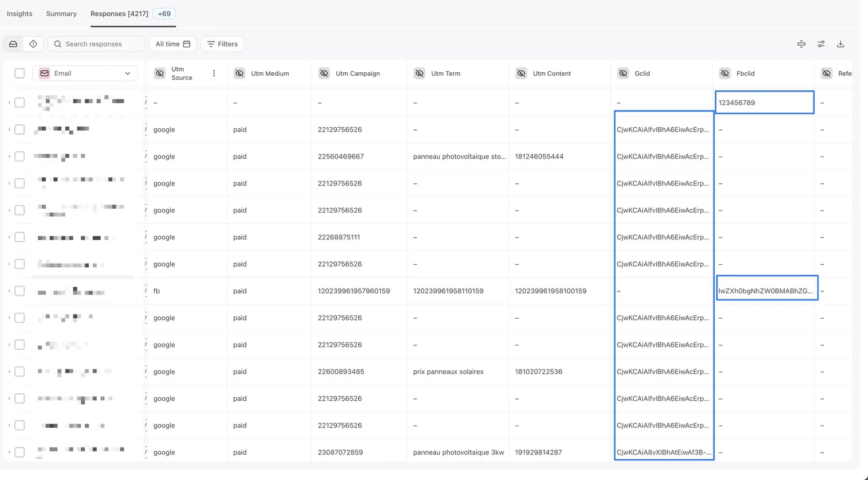Click inside the Search responses field
Viewport: 868px width, 480px height.
(x=95, y=43)
